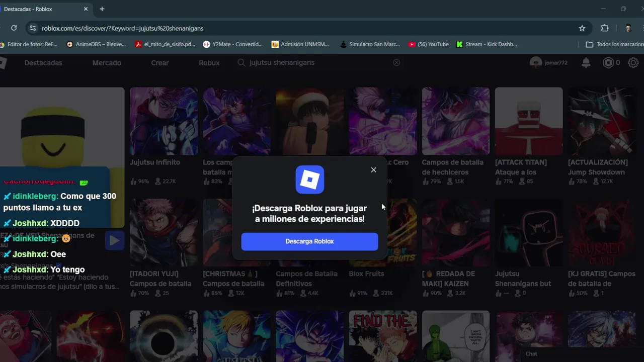Open the Jujutsu Shenanigans but thumbnail

(x=529, y=233)
